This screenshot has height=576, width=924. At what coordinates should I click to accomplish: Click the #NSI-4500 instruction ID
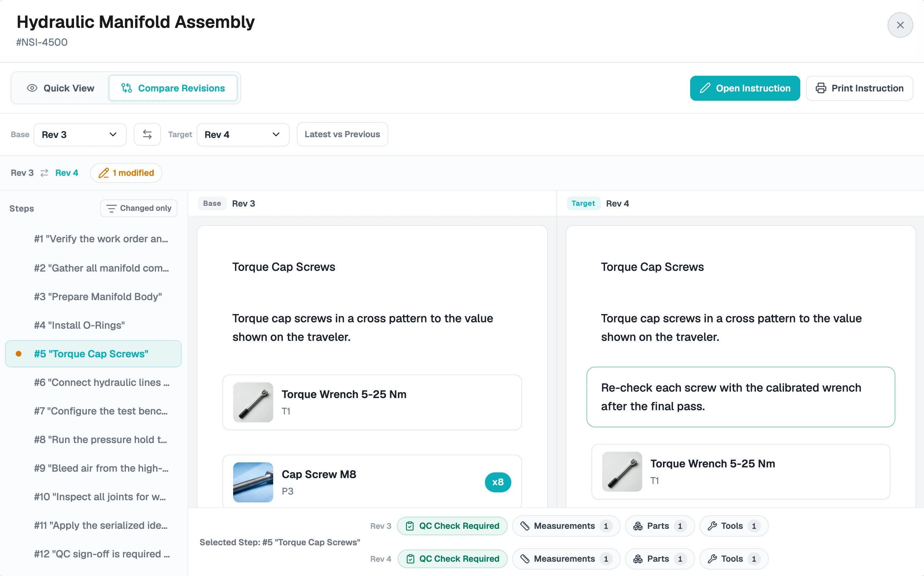tap(42, 42)
